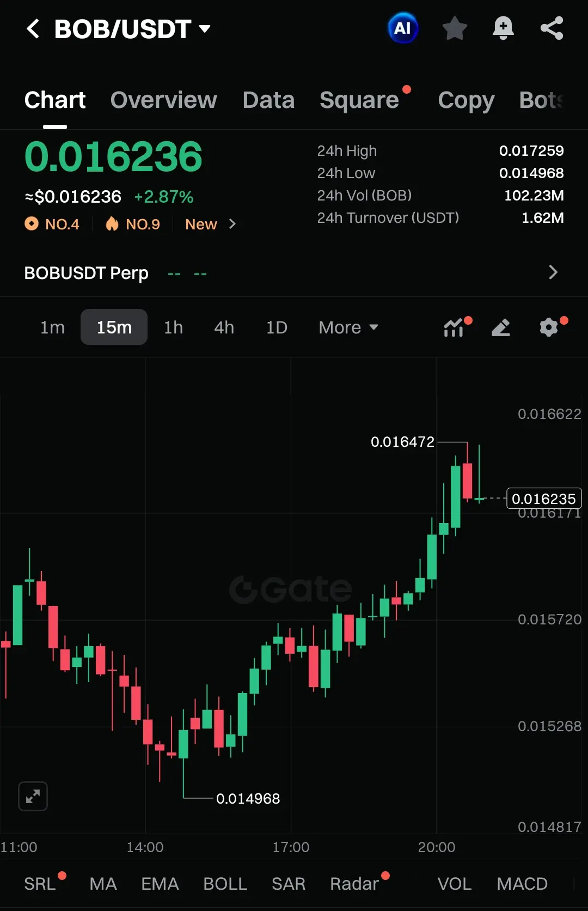Image resolution: width=588 pixels, height=911 pixels.
Task: Toggle the SRL indicator
Action: (40, 884)
